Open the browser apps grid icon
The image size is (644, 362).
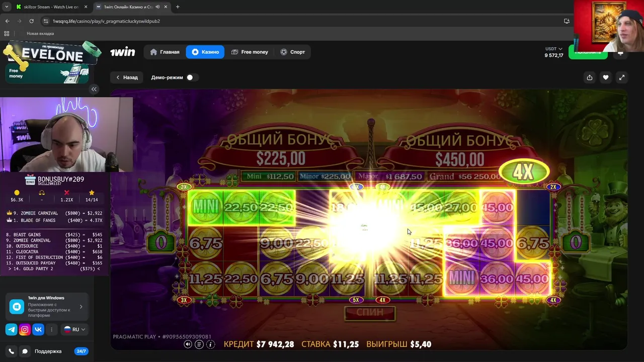pos(7,34)
